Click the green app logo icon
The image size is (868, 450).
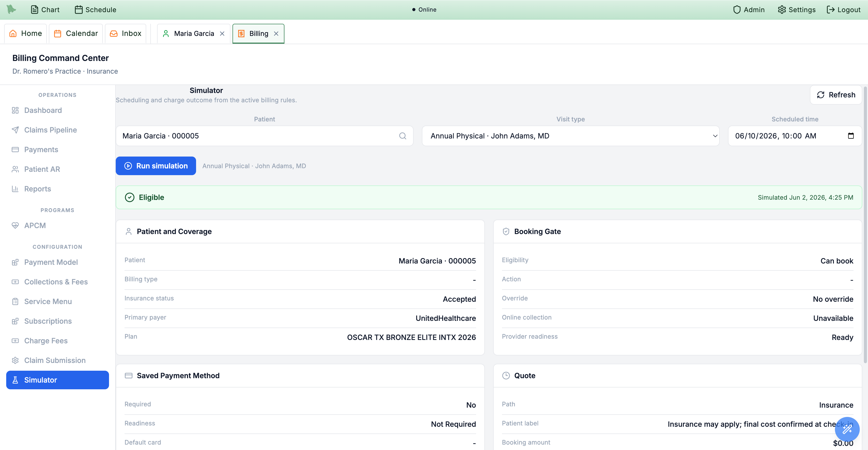coord(11,10)
